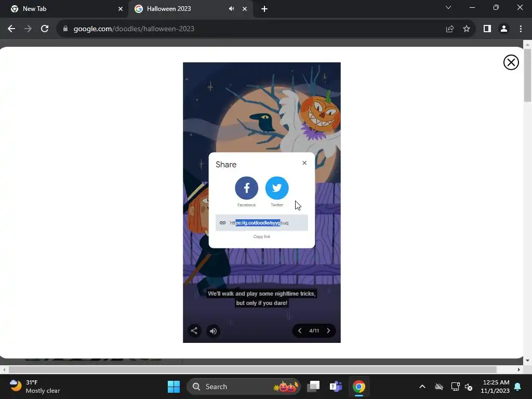Image resolution: width=532 pixels, height=399 pixels.
Task: Go back to previous page
Action: click(x=11, y=29)
